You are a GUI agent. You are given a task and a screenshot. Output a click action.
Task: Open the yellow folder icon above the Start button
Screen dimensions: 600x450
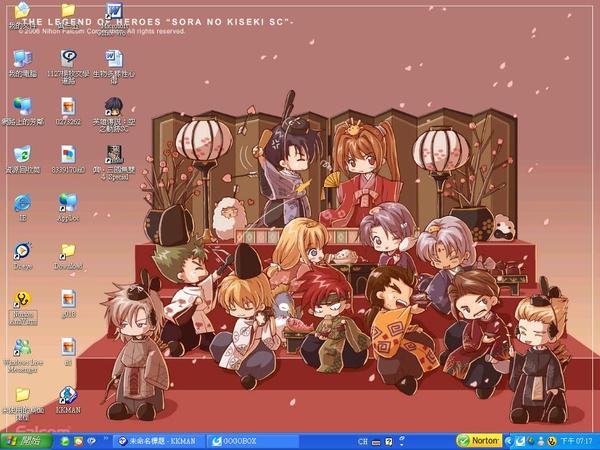click(23, 394)
